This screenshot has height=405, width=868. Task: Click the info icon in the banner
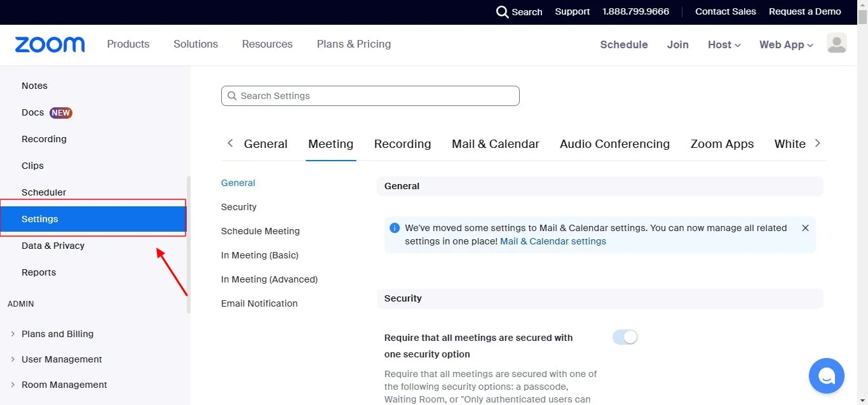coord(395,228)
